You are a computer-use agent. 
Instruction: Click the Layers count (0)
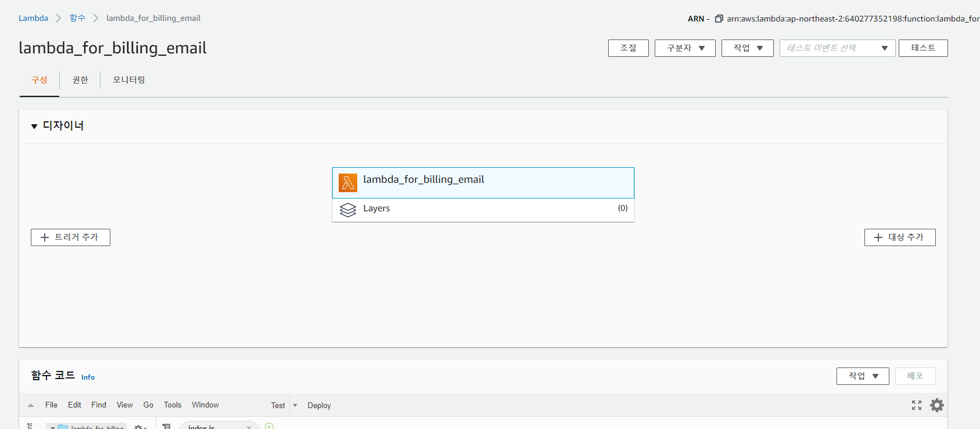[x=623, y=208]
